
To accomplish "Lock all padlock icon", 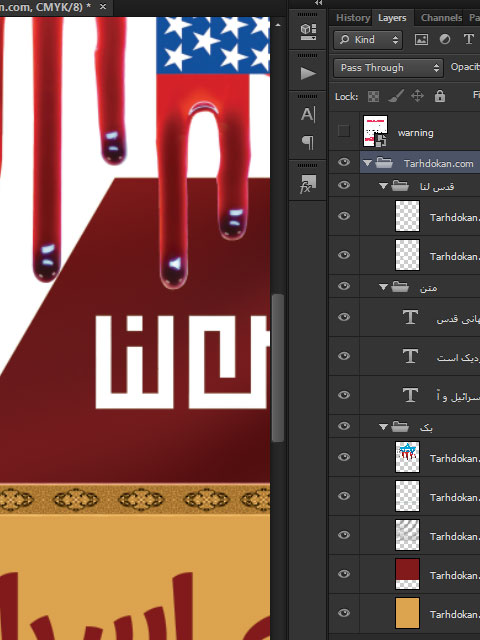I will [440, 96].
